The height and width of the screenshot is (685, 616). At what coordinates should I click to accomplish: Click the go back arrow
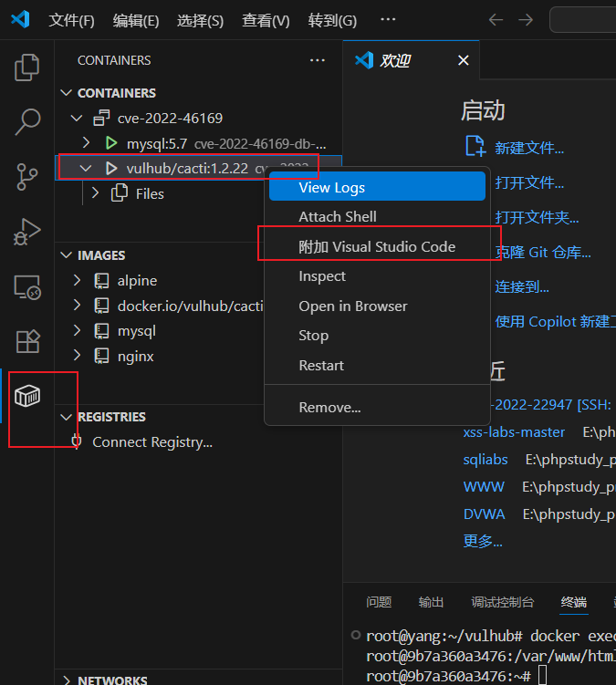(x=496, y=20)
